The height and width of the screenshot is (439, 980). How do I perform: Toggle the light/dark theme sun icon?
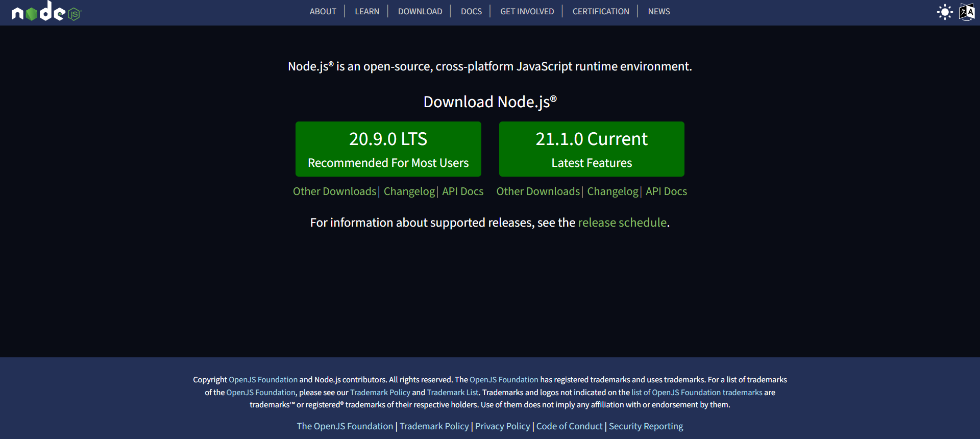point(945,12)
